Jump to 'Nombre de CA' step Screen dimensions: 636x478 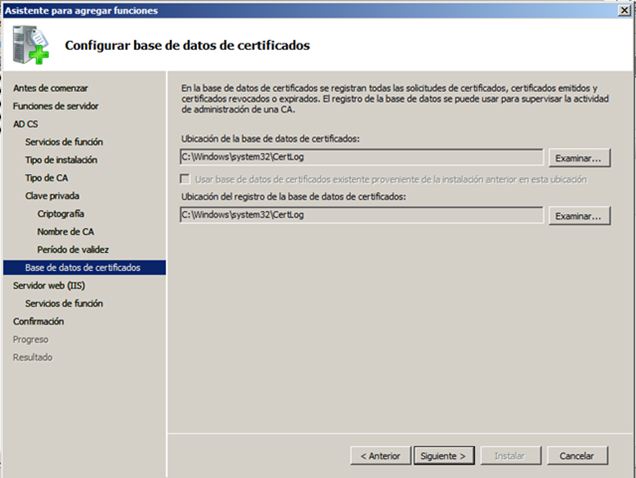click(x=66, y=232)
